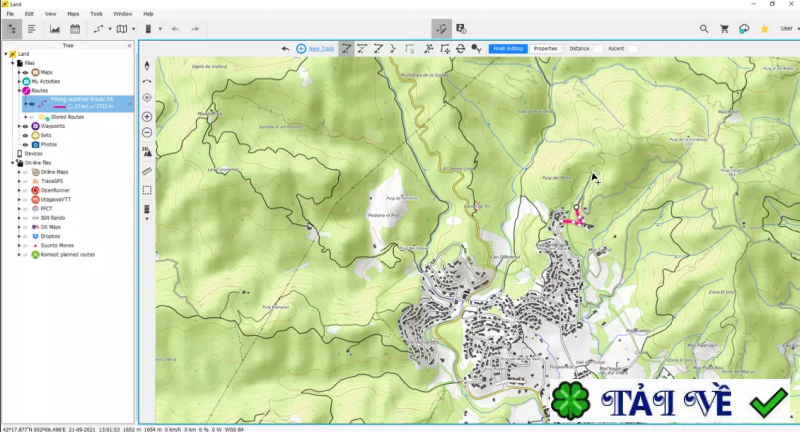
Task: Toggle visibility eye for Waypoints
Action: point(25,127)
